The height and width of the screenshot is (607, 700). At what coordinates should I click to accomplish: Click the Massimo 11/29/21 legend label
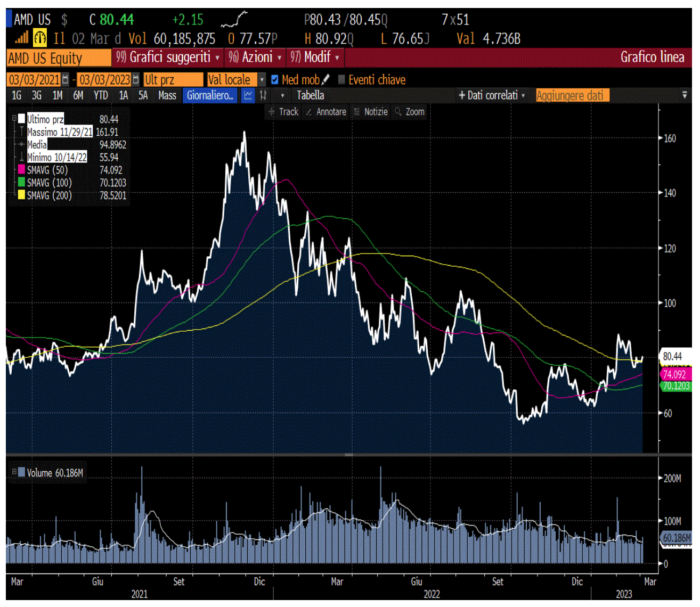[x=60, y=132]
